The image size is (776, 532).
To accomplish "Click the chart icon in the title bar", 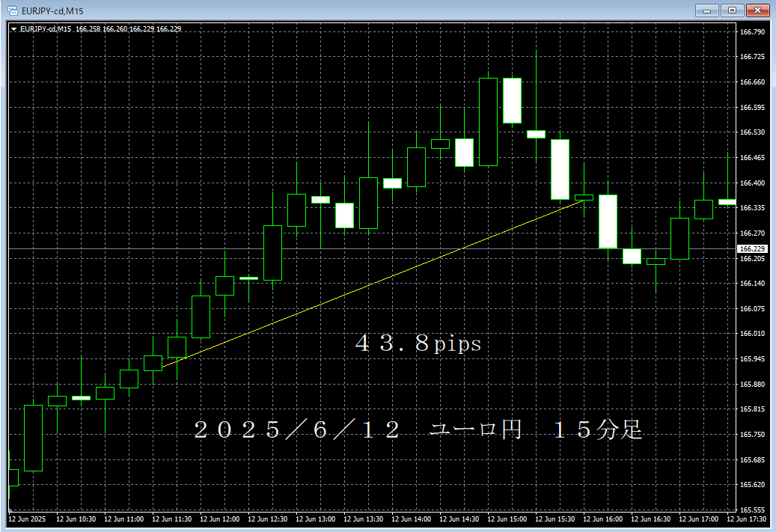I will click(12, 10).
